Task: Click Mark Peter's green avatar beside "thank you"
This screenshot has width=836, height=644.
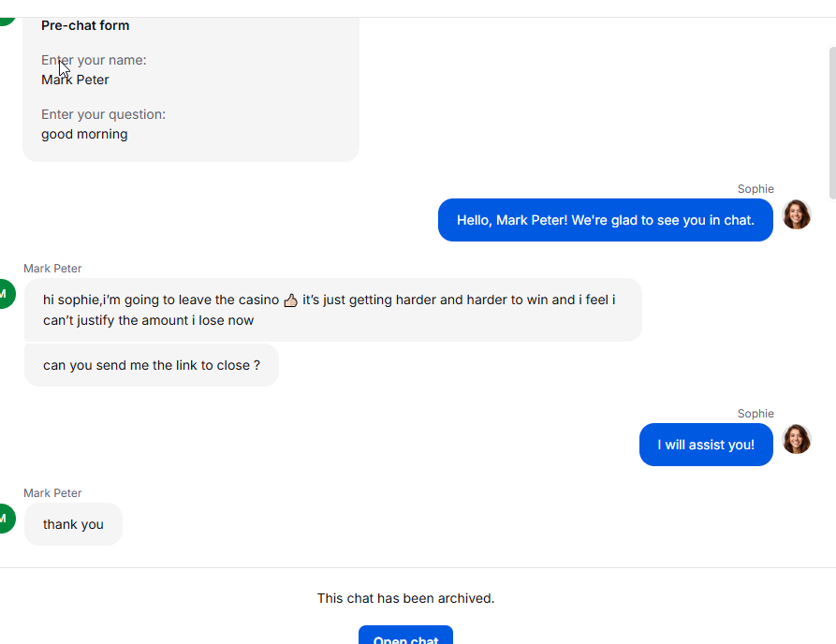Action: tap(6, 518)
